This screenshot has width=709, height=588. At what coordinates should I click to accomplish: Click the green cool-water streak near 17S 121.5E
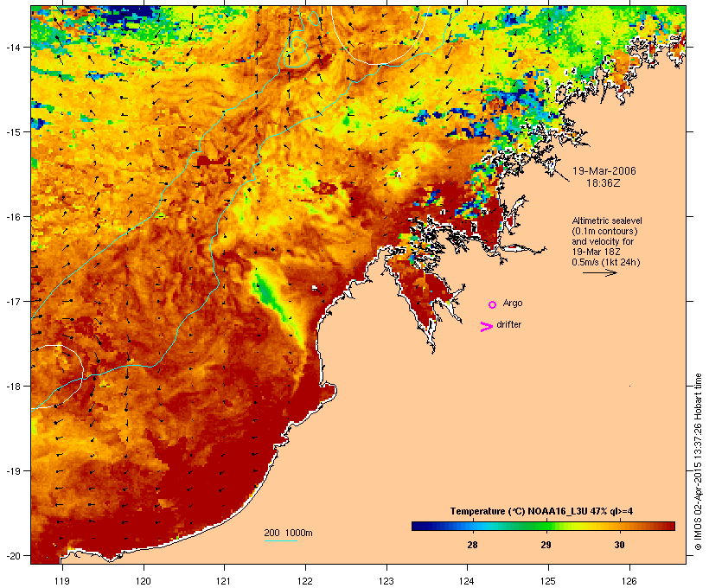270,296
